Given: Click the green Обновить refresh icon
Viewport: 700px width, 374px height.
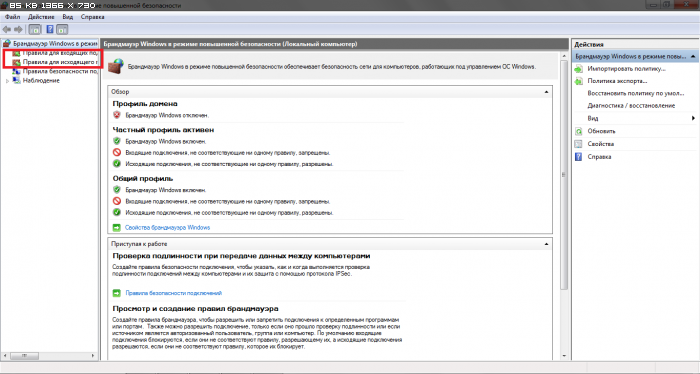Looking at the screenshot, I should [x=579, y=131].
